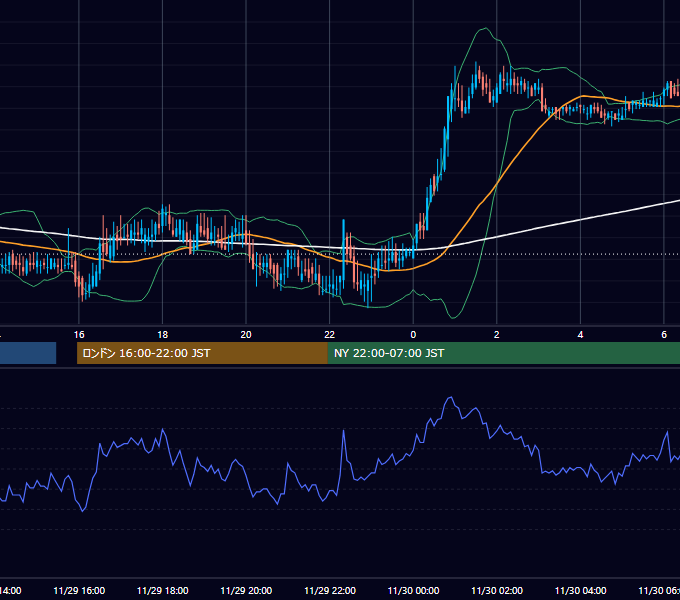The image size is (680, 600).
Task: Click the 0 hour label on the chart axis
Action: 413,335
